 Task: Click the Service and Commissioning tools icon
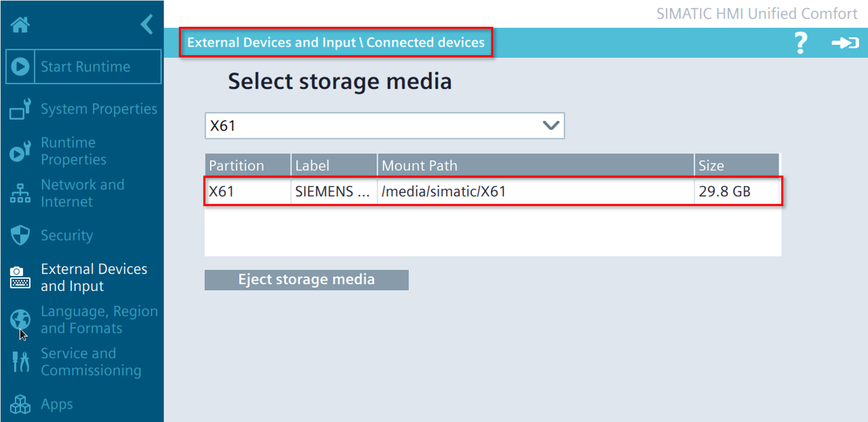pos(20,362)
